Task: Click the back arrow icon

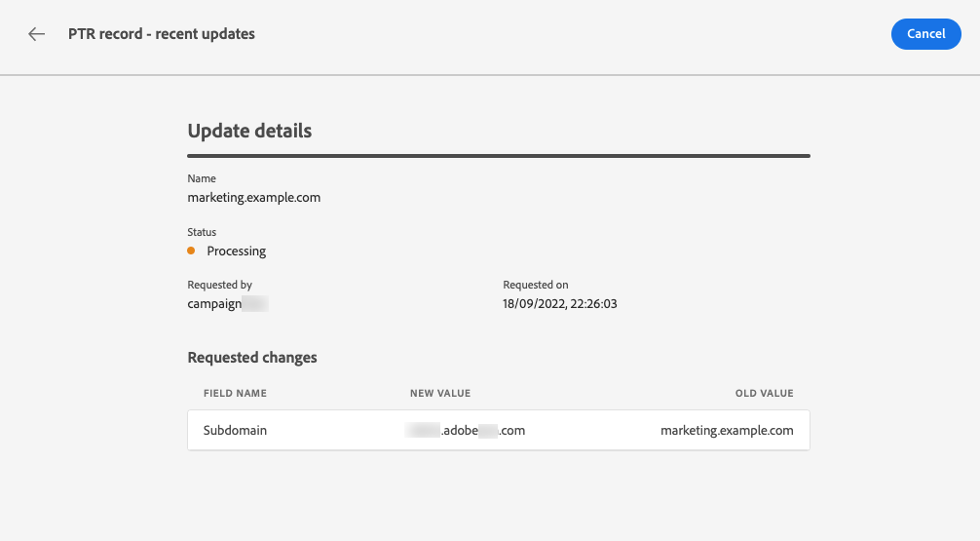Action: [x=37, y=34]
